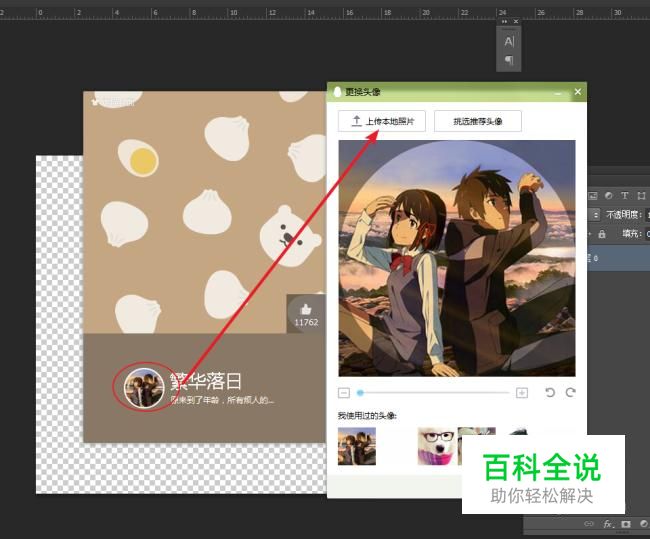Click circular avatar on profile card
The image size is (650, 539).
144,388
